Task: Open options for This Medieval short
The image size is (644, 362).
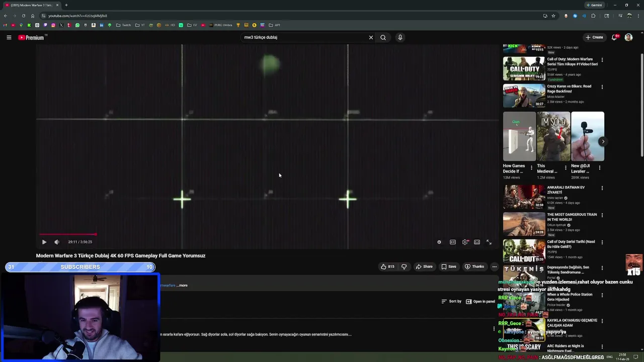Action: pos(566,168)
